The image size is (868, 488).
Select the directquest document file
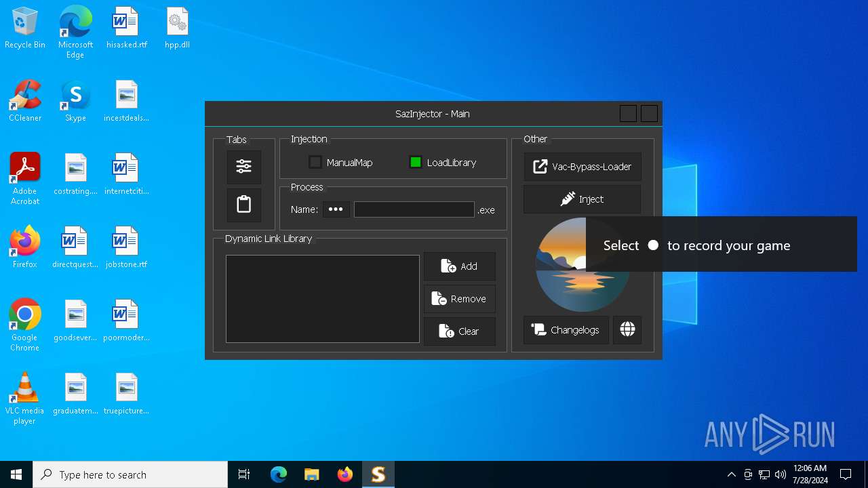tap(75, 248)
